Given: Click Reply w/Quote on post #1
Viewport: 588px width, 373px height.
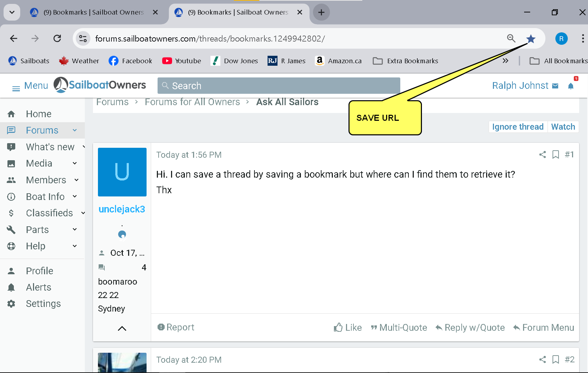Looking at the screenshot, I should (x=470, y=328).
